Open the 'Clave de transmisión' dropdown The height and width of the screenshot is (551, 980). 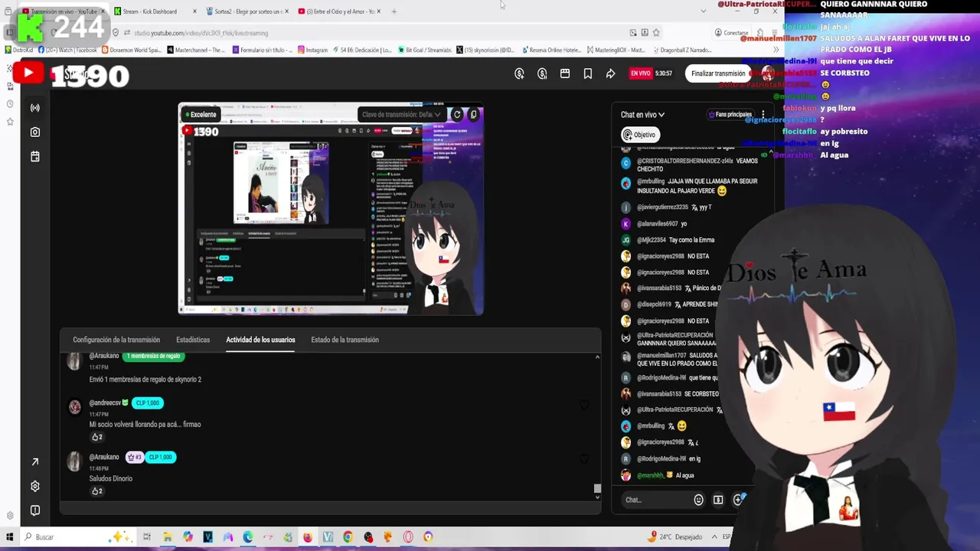tap(401, 115)
